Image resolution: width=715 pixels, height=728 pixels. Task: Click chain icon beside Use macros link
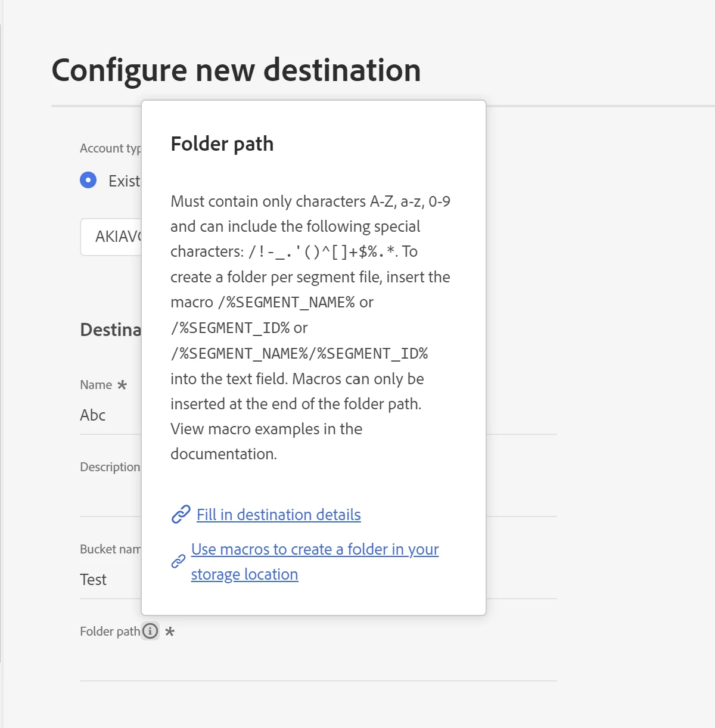(178, 561)
